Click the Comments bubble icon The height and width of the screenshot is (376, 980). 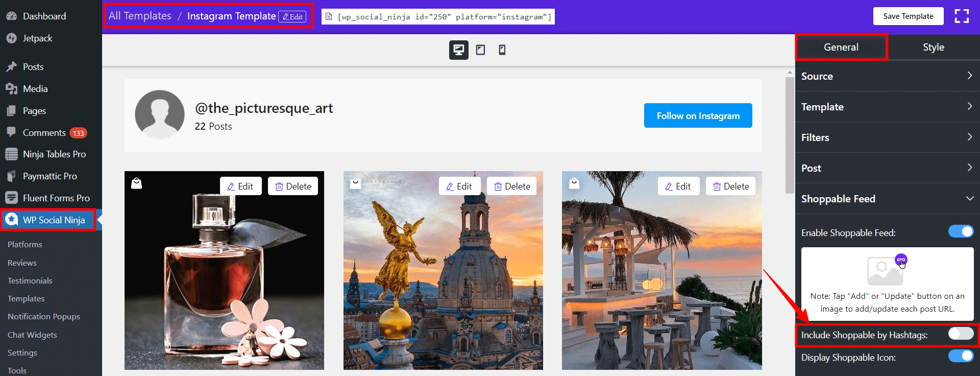coord(11,132)
